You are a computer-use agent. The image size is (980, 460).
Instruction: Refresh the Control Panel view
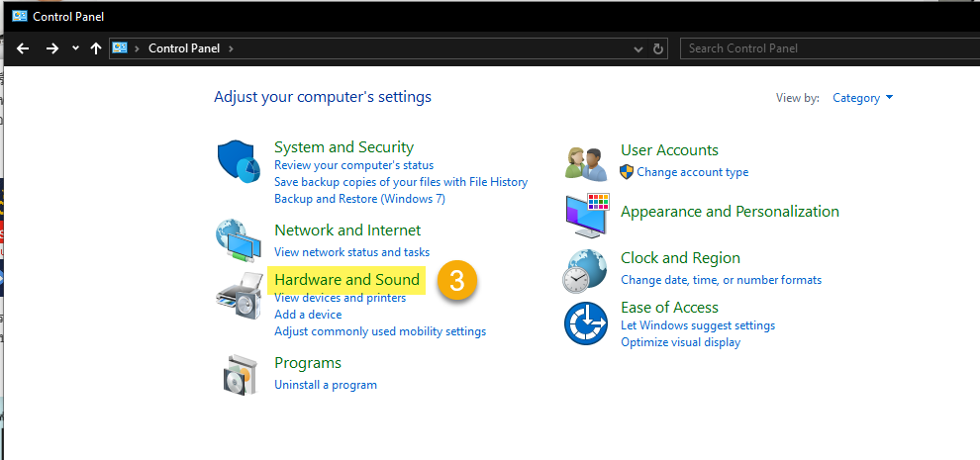pyautogui.click(x=657, y=48)
